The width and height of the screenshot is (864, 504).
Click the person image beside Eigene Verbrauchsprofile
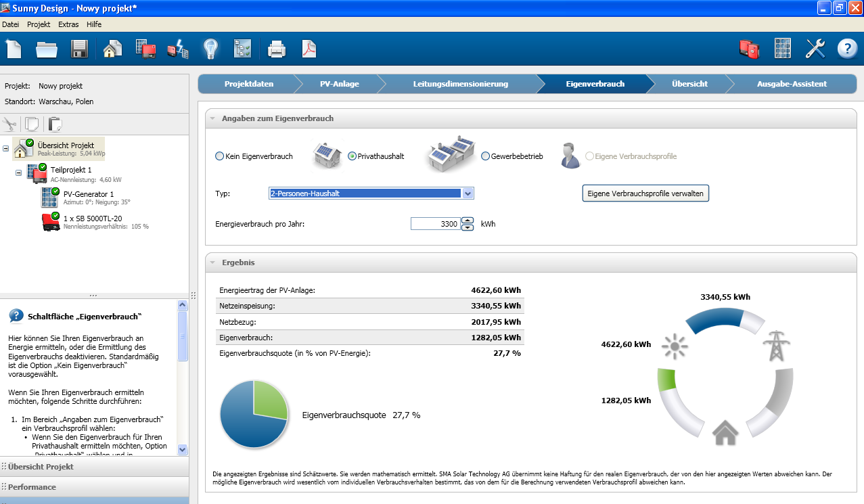(571, 155)
